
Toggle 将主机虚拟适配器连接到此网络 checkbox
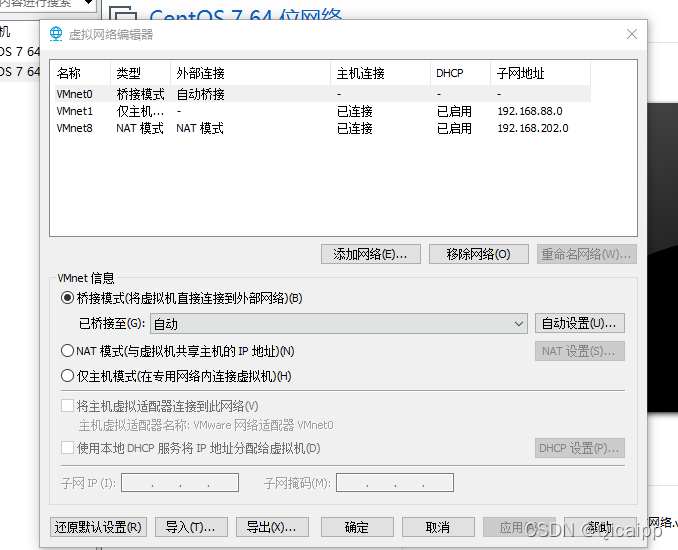click(x=67, y=406)
